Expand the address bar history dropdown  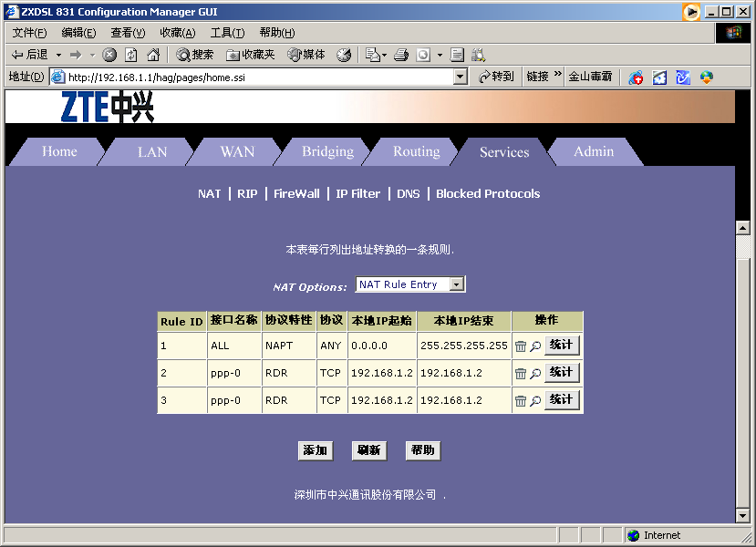click(x=461, y=77)
